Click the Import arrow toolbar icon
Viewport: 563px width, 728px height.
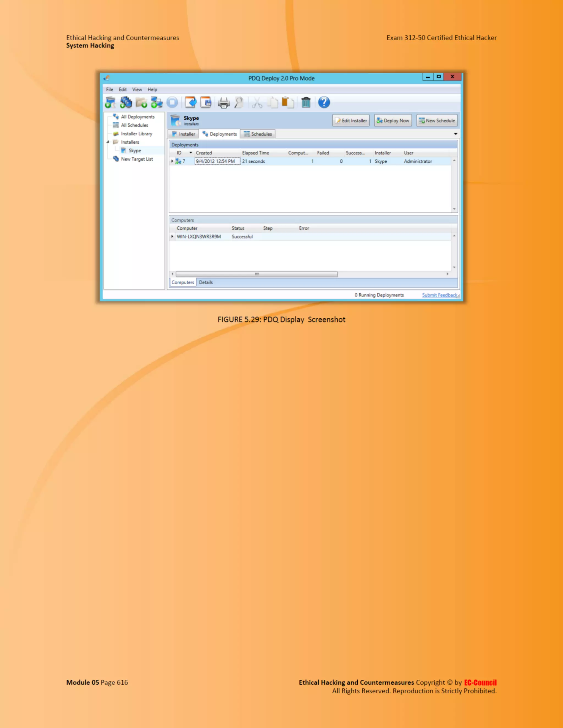(x=191, y=102)
